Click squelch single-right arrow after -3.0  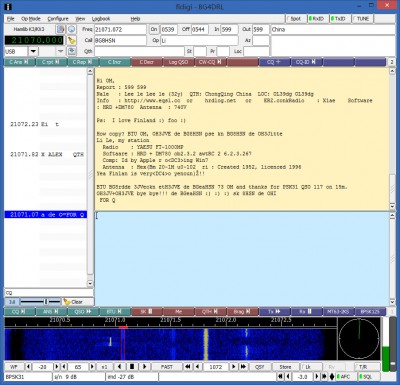point(317,377)
